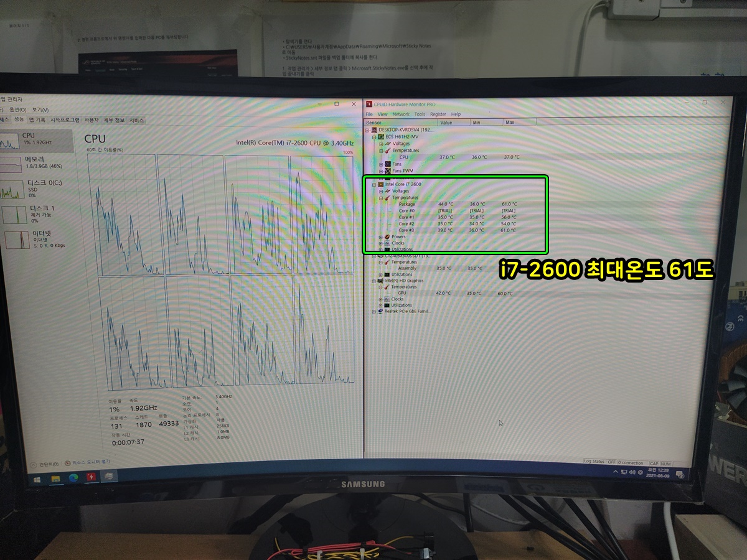Click the Task Manager taskbar icon
This screenshot has height=560, width=747.
tap(108, 477)
